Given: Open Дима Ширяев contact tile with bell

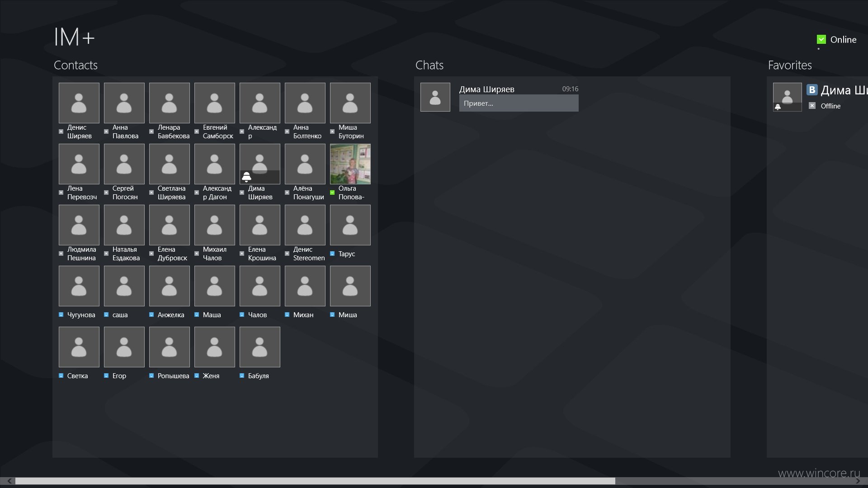Looking at the screenshot, I should pos(259,164).
